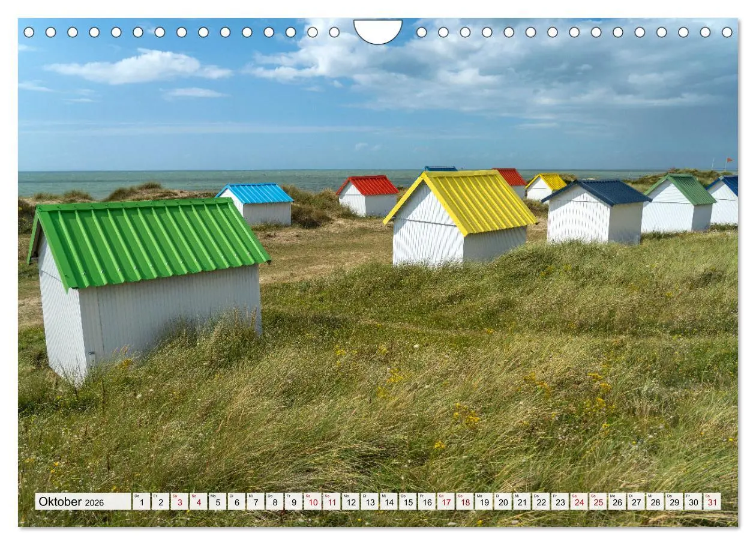Image resolution: width=756 pixels, height=545 pixels.
Task: Select Thursday 1 in the date strip
Action: pos(141,502)
